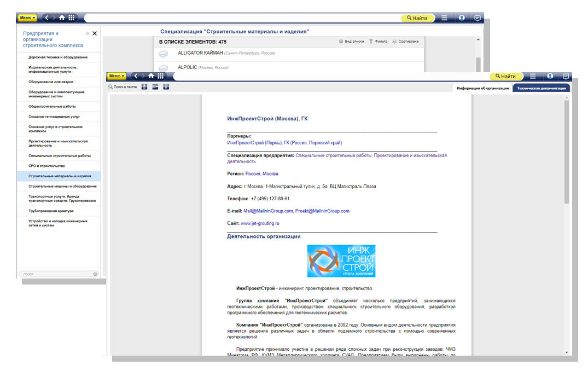The image size is (588, 377).
Task: Select Устройство и наладка инженерных сетей
Action: 59,223
